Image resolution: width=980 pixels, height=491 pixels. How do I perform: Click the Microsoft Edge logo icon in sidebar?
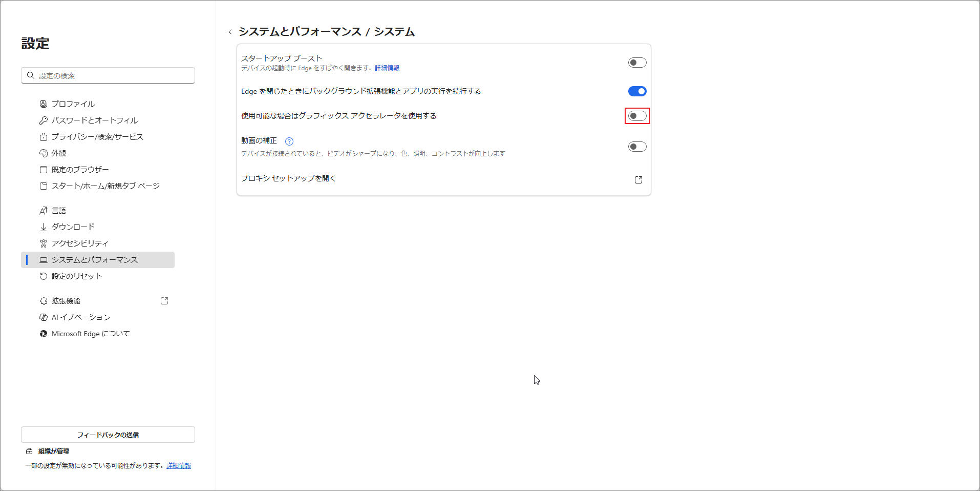[43, 333]
